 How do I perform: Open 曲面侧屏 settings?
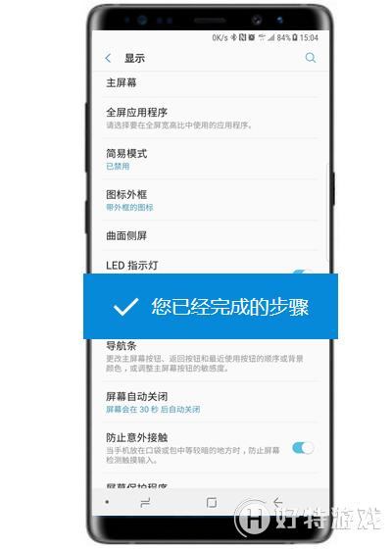211,235
